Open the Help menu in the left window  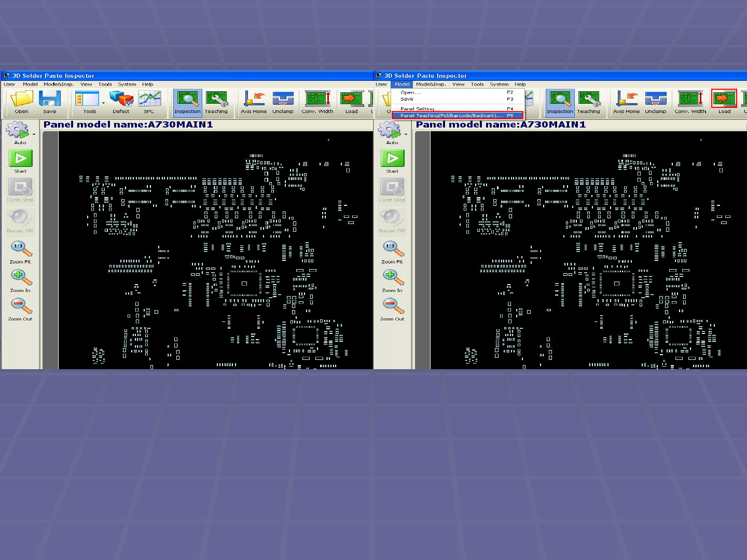[148, 84]
